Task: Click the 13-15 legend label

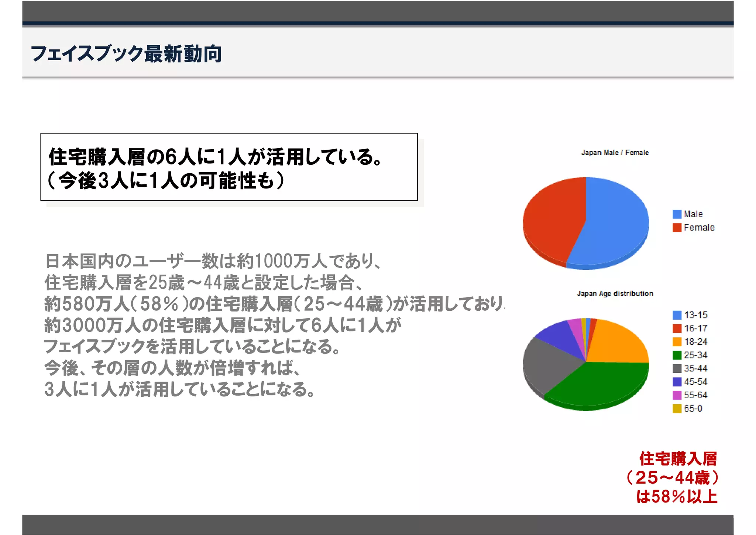Action: 695,315
